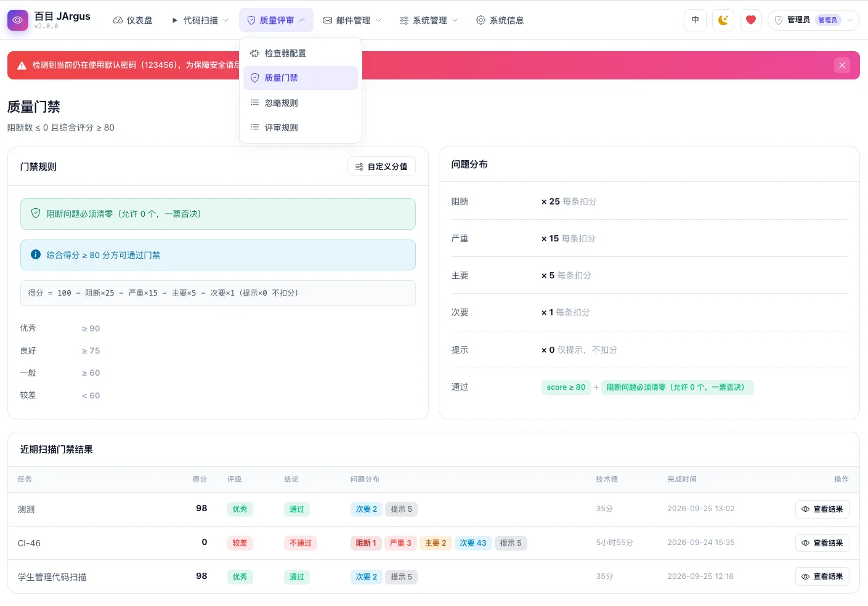Click the 2026-09-25 13:02 completion time

tap(701, 509)
